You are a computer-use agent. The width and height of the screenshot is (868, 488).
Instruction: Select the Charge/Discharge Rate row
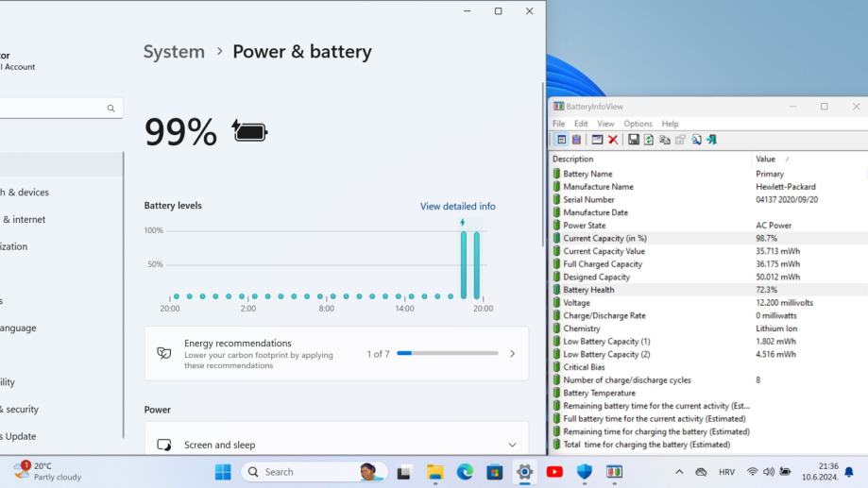click(708, 315)
